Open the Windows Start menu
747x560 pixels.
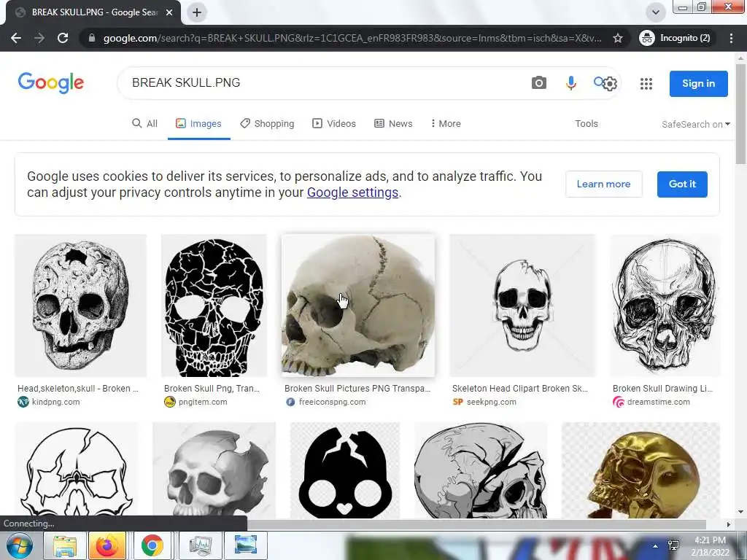click(20, 545)
